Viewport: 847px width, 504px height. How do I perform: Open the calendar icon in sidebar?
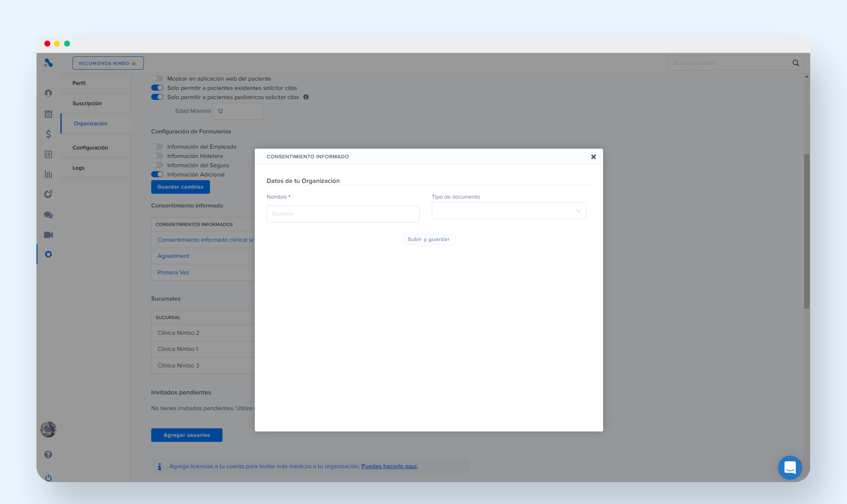click(48, 114)
